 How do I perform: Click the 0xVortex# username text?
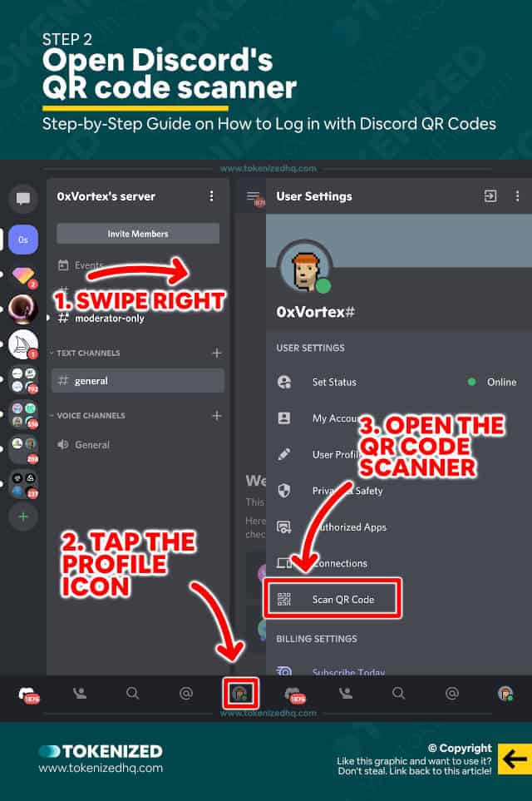tap(316, 312)
